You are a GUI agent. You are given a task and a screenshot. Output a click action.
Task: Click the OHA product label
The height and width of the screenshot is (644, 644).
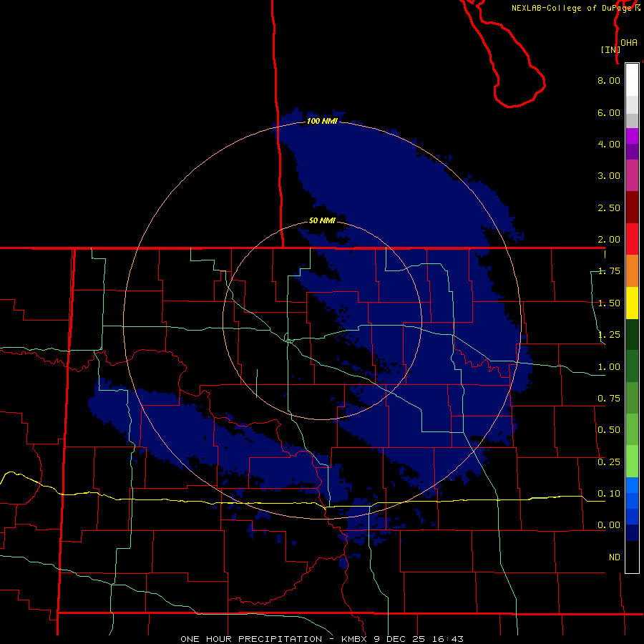629,43
